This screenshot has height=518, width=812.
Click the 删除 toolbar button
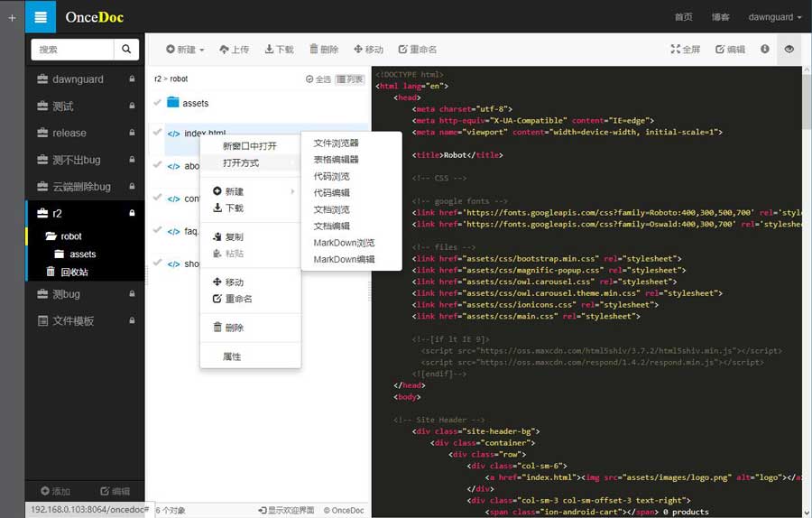point(324,50)
